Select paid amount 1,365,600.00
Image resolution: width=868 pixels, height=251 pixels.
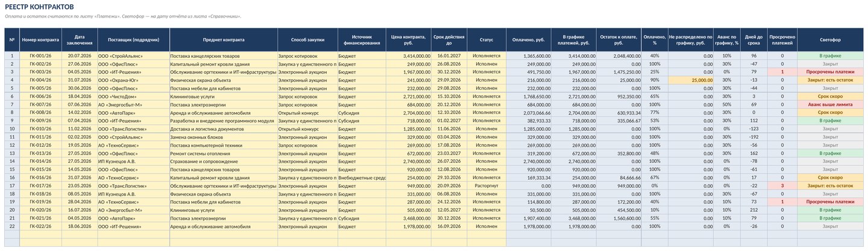[x=529, y=56]
